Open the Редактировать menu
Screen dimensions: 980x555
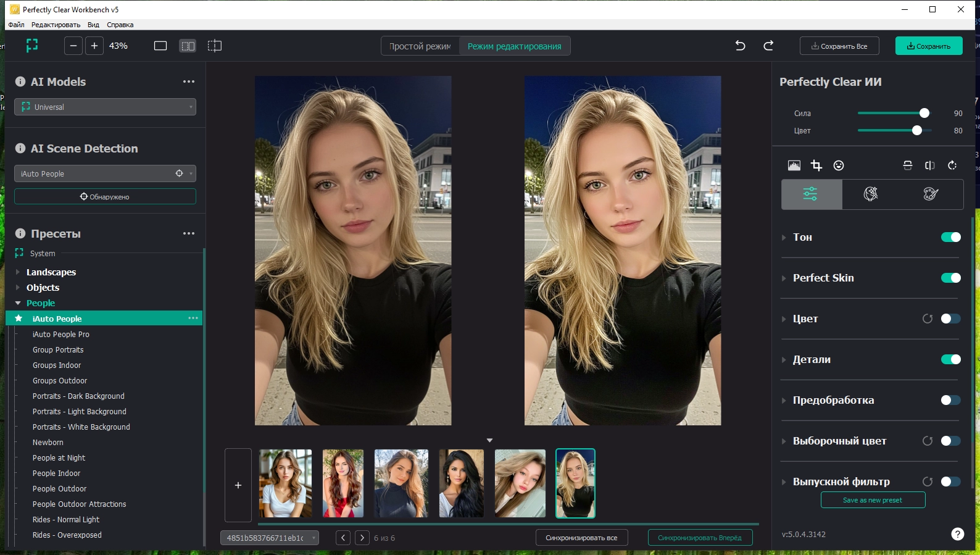[56, 25]
